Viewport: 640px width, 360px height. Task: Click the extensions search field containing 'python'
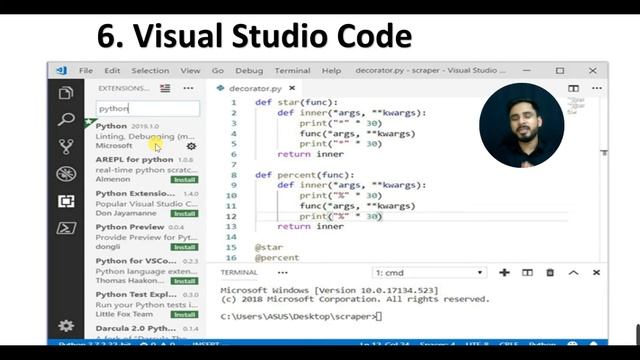point(148,109)
